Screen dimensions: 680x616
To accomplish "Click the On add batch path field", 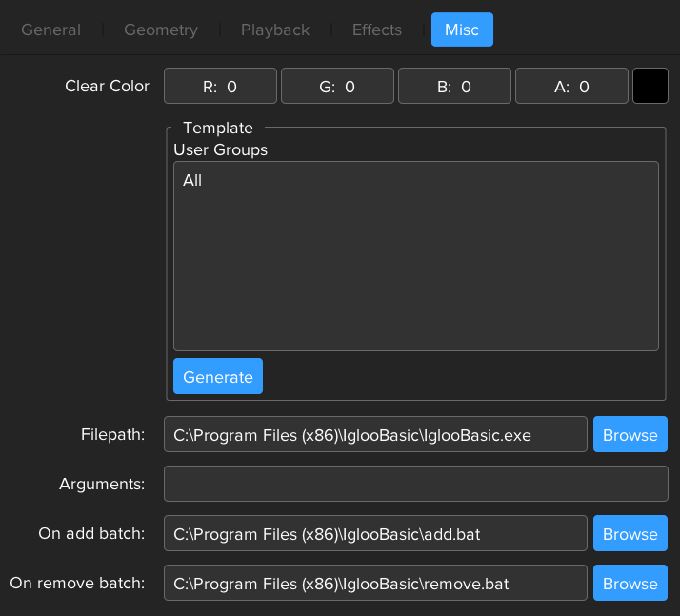I will pyautogui.click(x=375, y=533).
